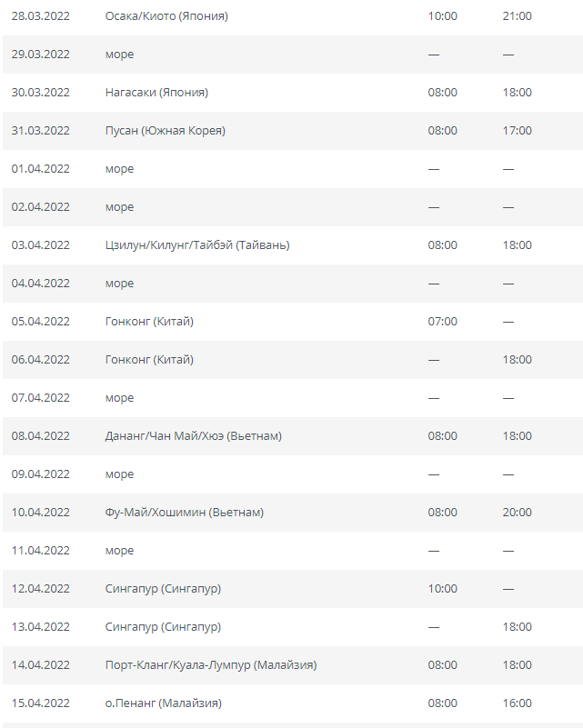
Task: Click the 21:00 departure time for Осака
Action: [x=517, y=16]
